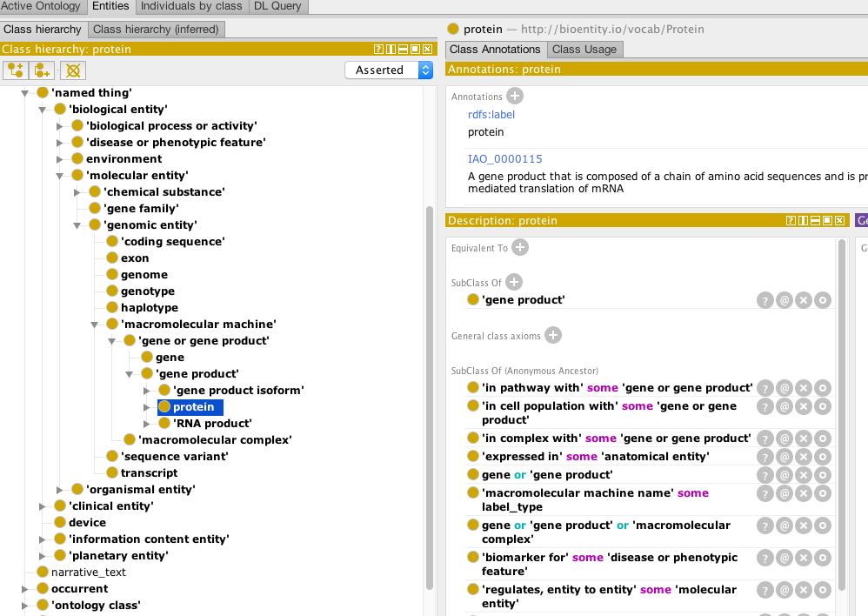This screenshot has width=868, height=616.
Task: Select the haplotype class
Action: pyautogui.click(x=150, y=307)
